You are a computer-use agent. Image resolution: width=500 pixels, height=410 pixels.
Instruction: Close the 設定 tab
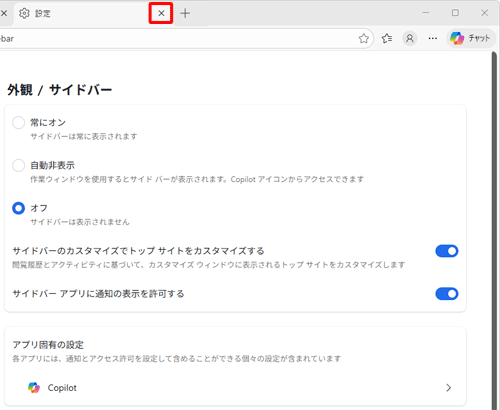click(x=161, y=13)
